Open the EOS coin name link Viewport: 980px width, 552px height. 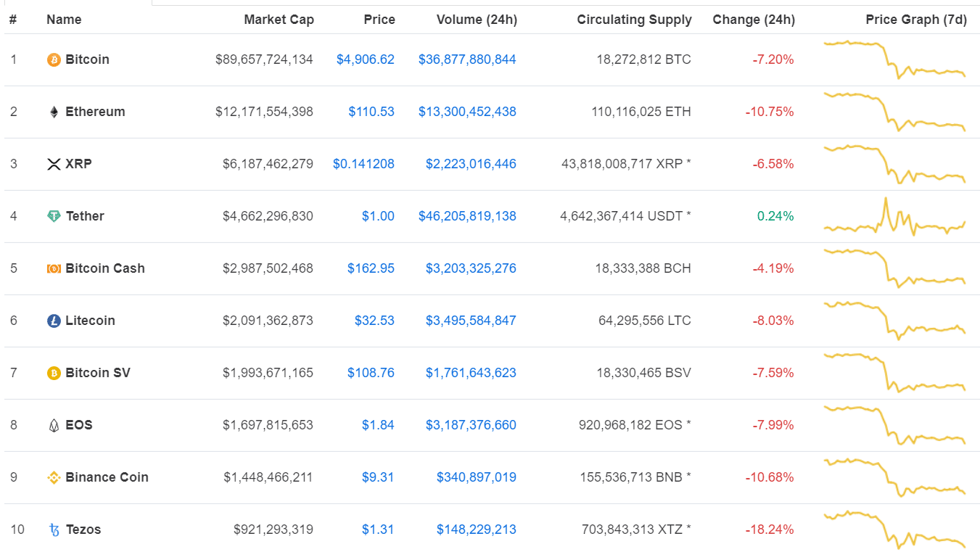point(78,425)
